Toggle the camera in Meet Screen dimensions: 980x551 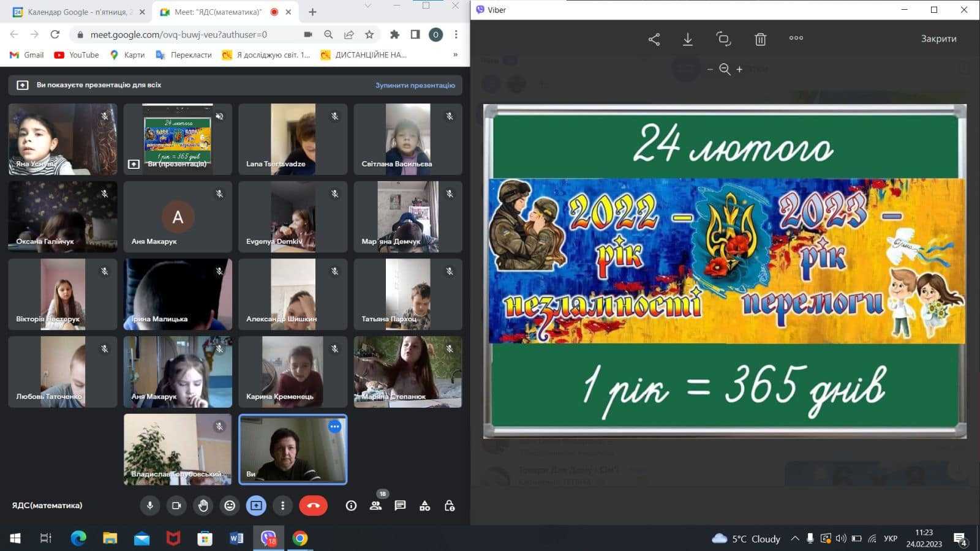176,506
